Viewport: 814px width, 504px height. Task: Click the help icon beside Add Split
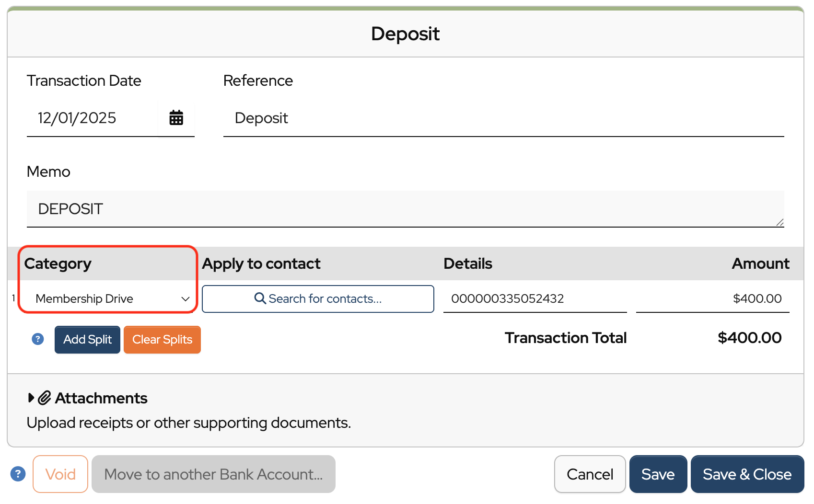38,339
